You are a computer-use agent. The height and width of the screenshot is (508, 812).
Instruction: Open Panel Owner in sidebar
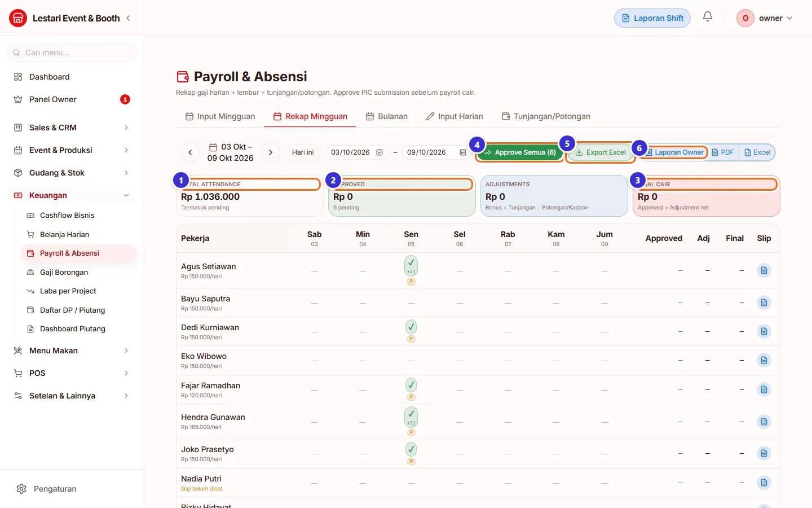(x=72, y=99)
